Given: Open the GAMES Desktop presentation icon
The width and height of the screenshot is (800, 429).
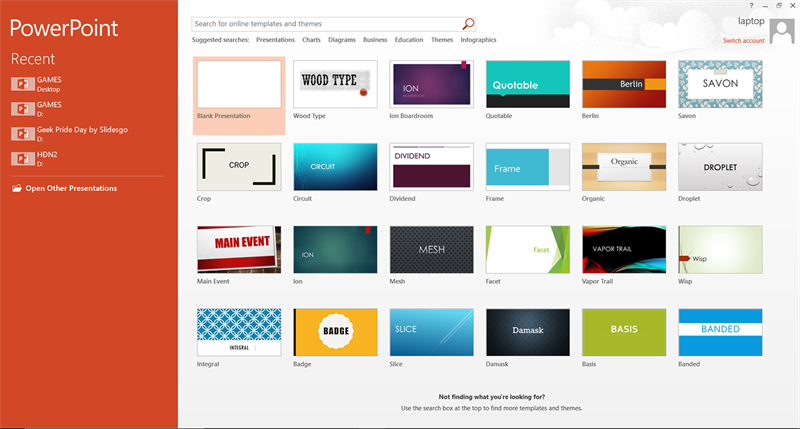Looking at the screenshot, I should (23, 84).
